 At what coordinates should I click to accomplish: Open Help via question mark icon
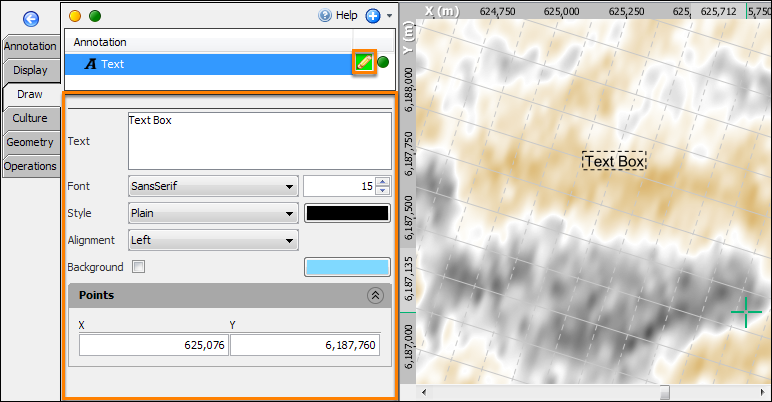click(x=325, y=16)
